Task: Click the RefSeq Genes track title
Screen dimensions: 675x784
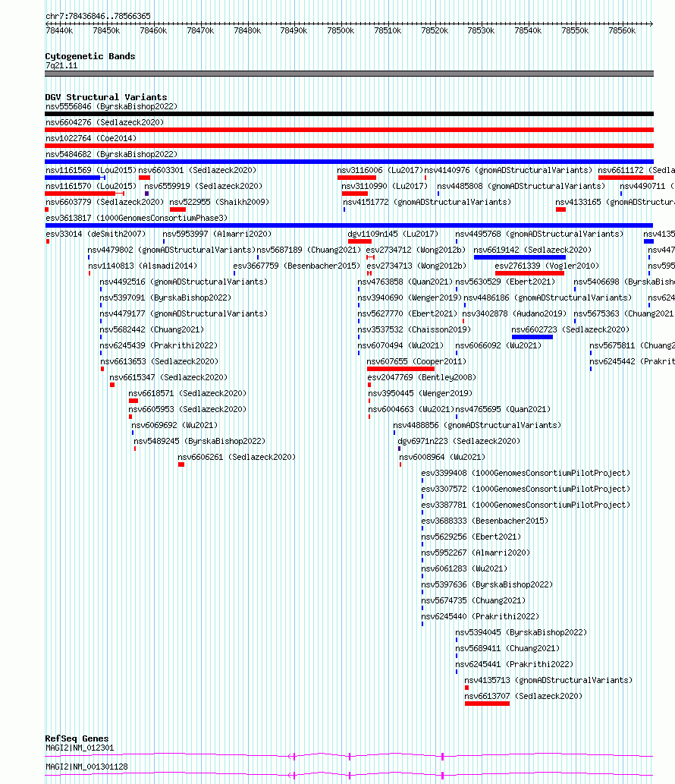Action: (77, 738)
